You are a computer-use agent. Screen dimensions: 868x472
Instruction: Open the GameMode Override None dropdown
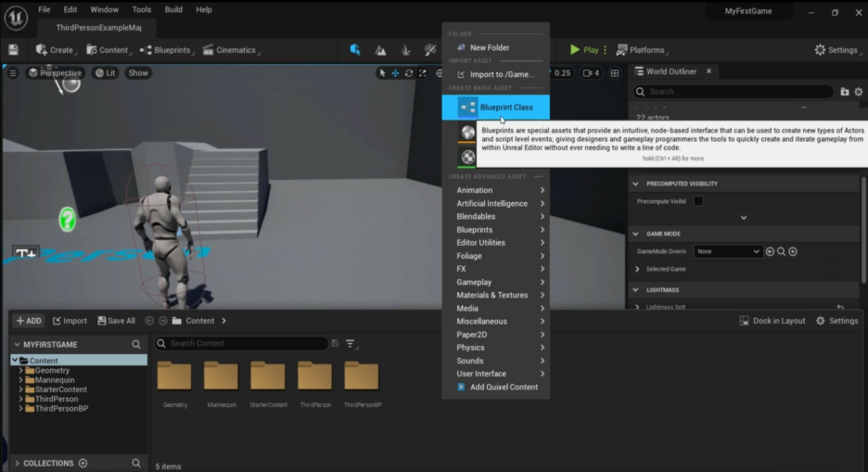tap(728, 251)
